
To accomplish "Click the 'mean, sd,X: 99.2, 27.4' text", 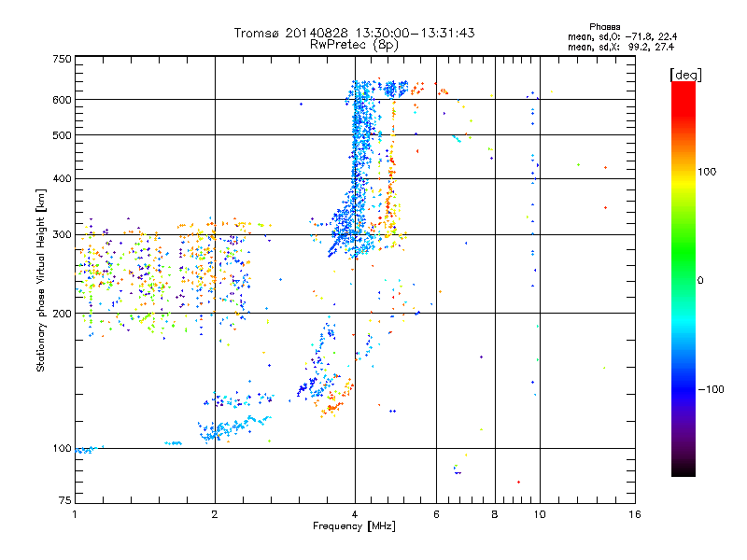I will pyautogui.click(x=621, y=47).
